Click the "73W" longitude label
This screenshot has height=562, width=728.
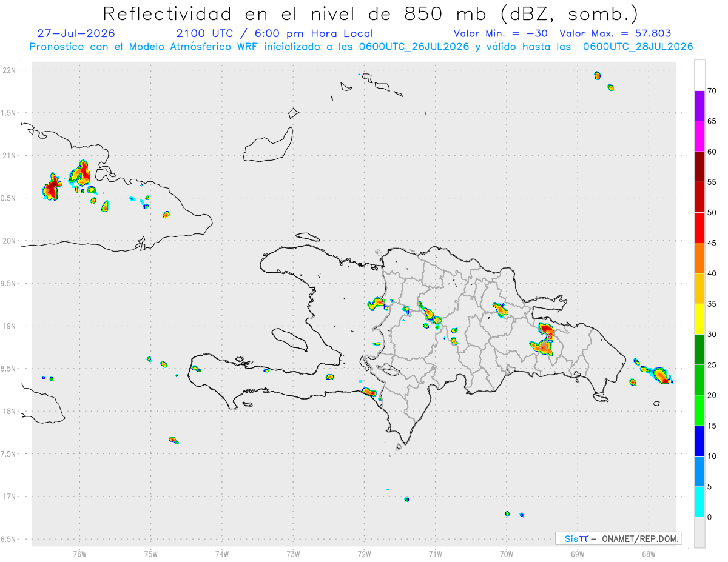(x=293, y=554)
